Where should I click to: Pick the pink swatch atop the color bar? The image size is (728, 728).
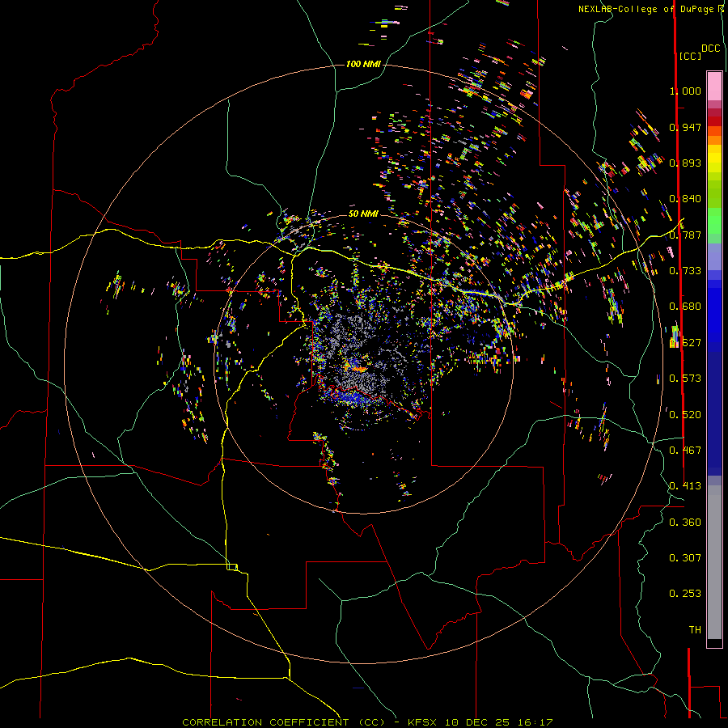tap(714, 86)
